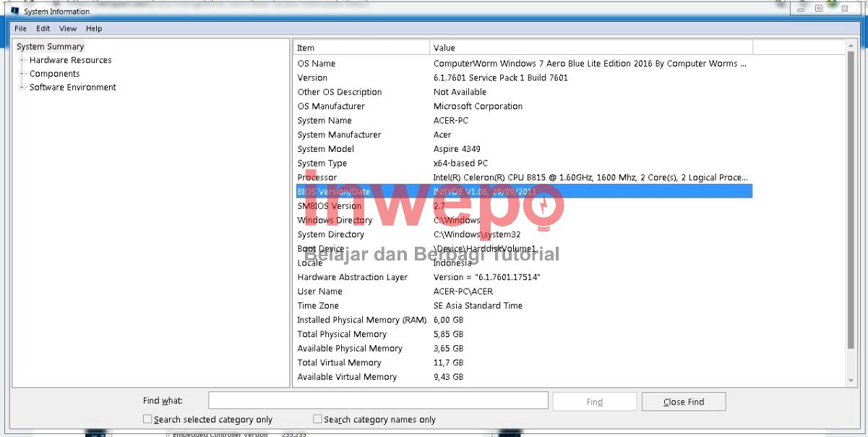The image size is (868, 437).
Task: Click the Aspire 4349 value
Action: 457,149
